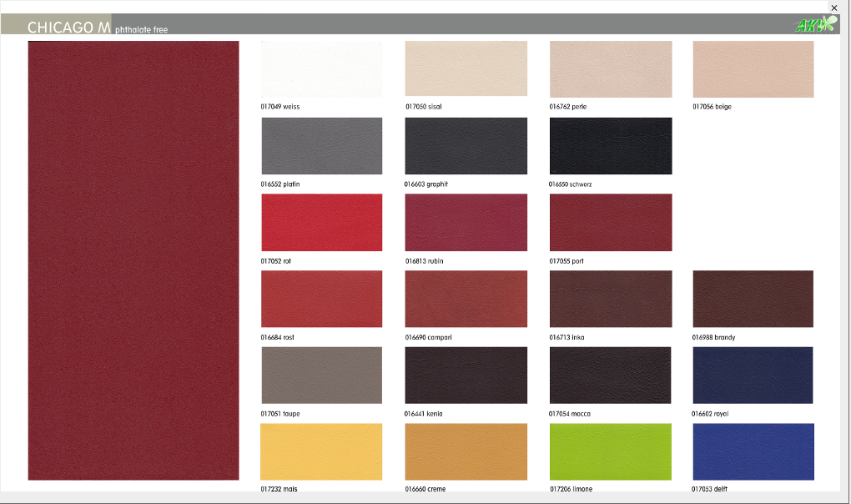This screenshot has height=504, width=851.
Task: Choose the 016603 graphit swatch
Action: tap(466, 146)
